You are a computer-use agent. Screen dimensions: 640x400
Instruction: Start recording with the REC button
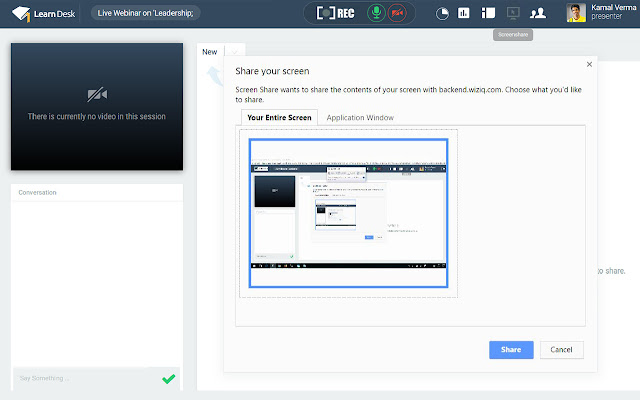(335, 13)
